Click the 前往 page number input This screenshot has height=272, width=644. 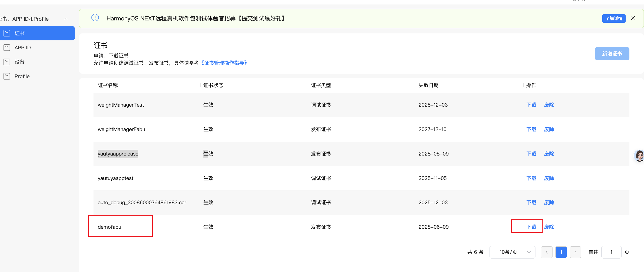[x=611, y=252]
